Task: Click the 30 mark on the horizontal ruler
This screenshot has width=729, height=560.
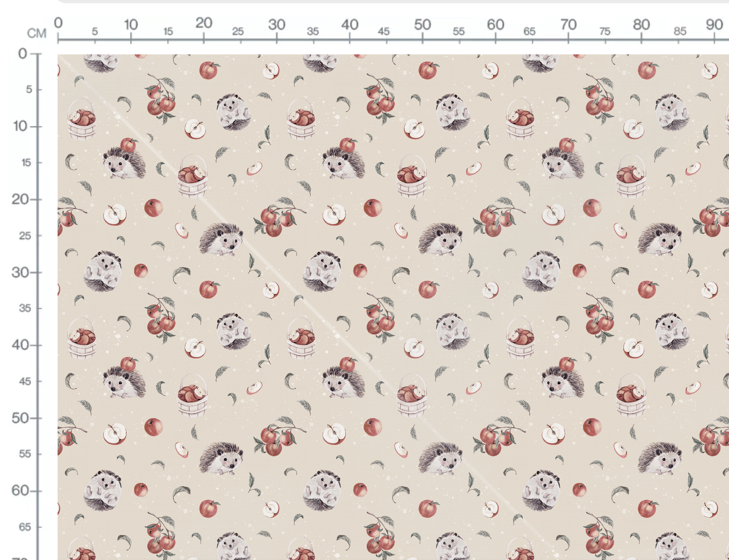Action: click(277, 24)
